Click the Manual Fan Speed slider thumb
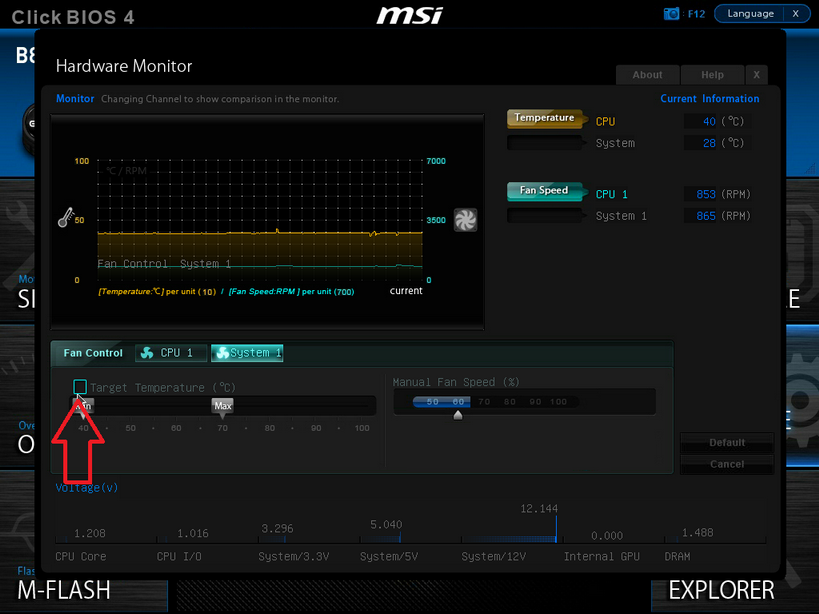Screen dimensions: 819x614 coord(458,415)
